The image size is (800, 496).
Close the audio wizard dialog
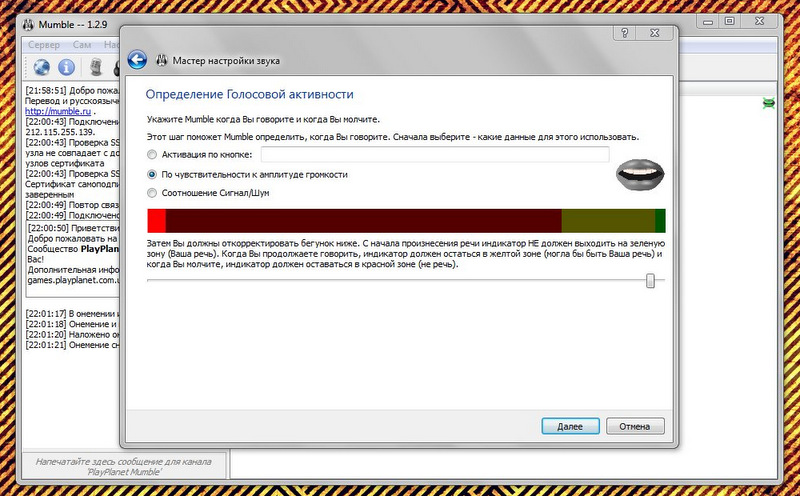[x=655, y=33]
